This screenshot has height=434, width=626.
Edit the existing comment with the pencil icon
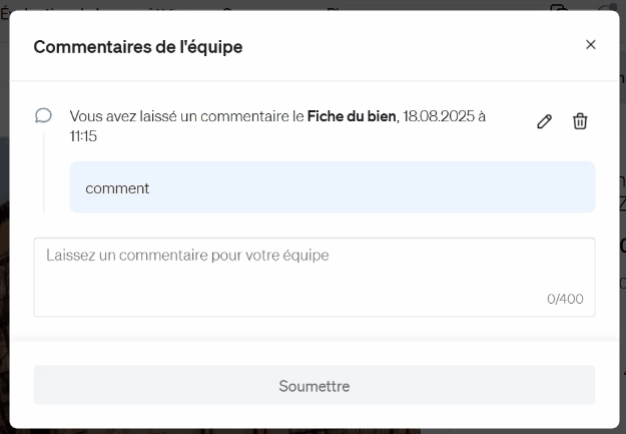[544, 121]
